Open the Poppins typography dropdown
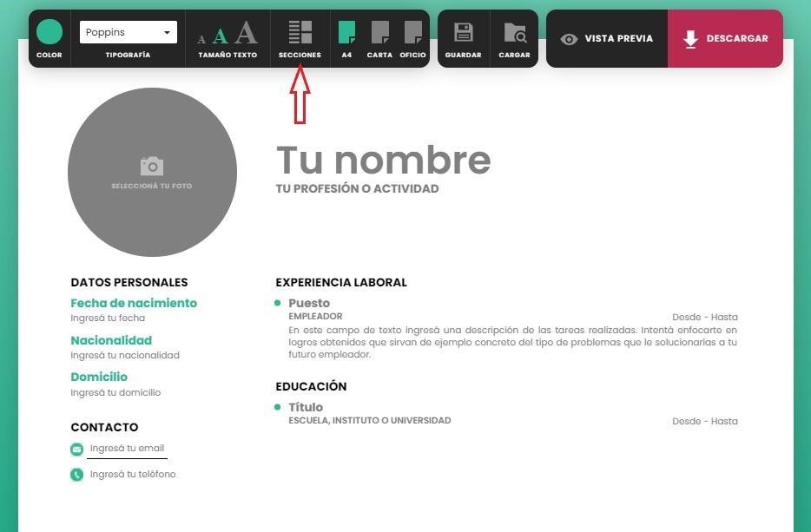This screenshot has width=811, height=532. tap(129, 32)
